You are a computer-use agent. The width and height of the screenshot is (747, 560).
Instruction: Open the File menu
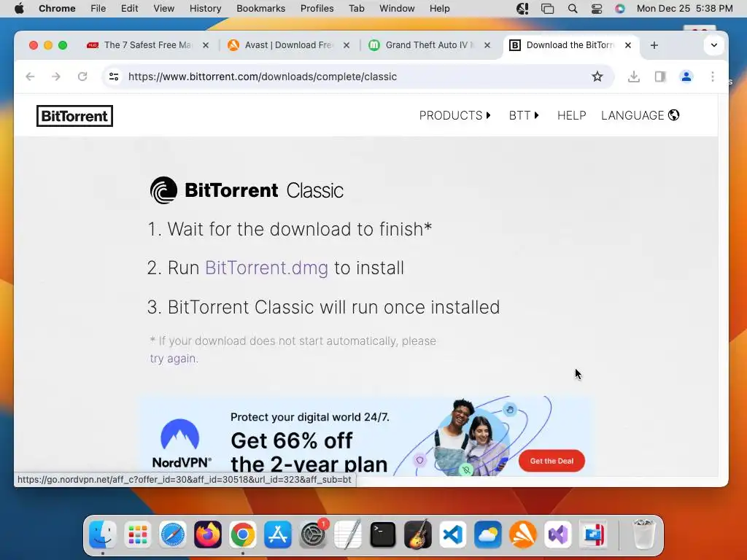[98, 9]
